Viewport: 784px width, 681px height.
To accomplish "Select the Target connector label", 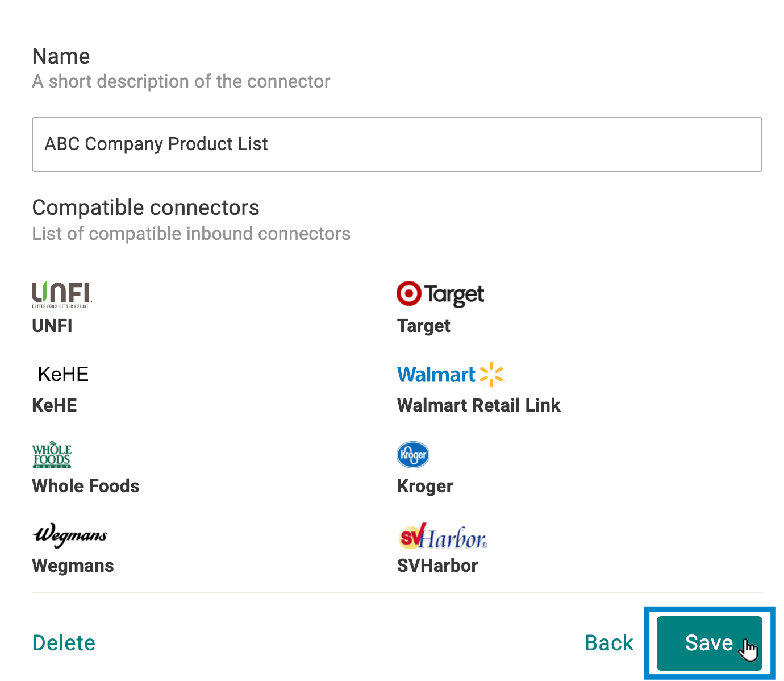I will coord(424,326).
